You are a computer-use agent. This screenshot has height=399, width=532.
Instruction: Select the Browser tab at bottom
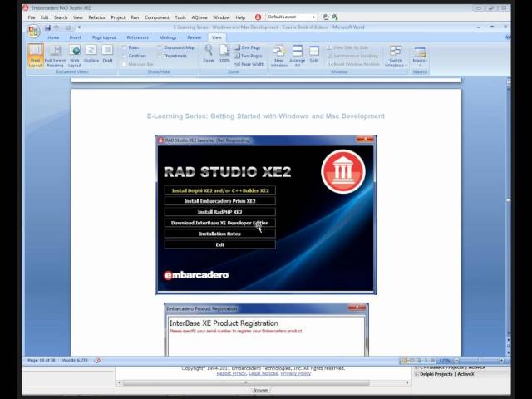260,390
